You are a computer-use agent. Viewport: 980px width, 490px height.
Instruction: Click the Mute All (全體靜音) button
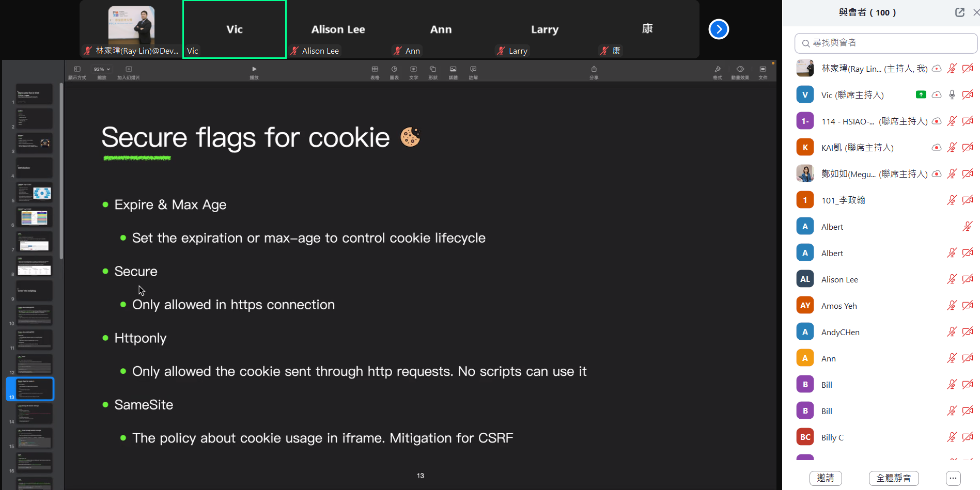[x=893, y=478]
